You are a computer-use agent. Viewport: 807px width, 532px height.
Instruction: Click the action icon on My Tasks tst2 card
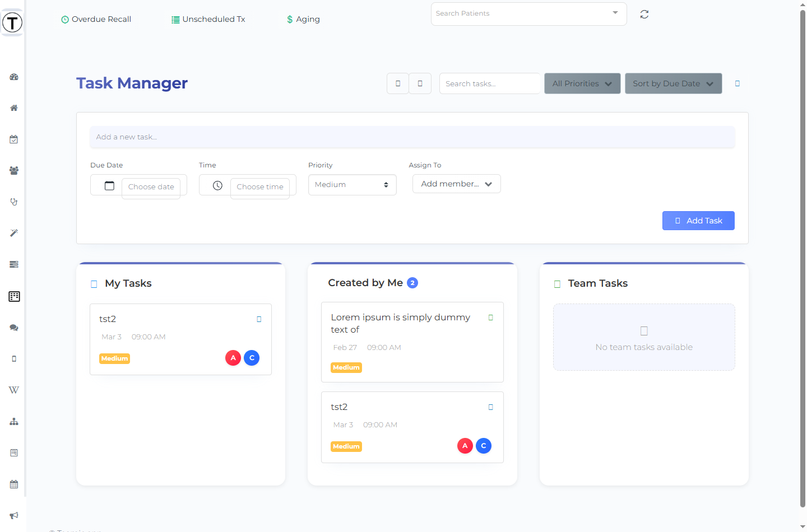[259, 319]
